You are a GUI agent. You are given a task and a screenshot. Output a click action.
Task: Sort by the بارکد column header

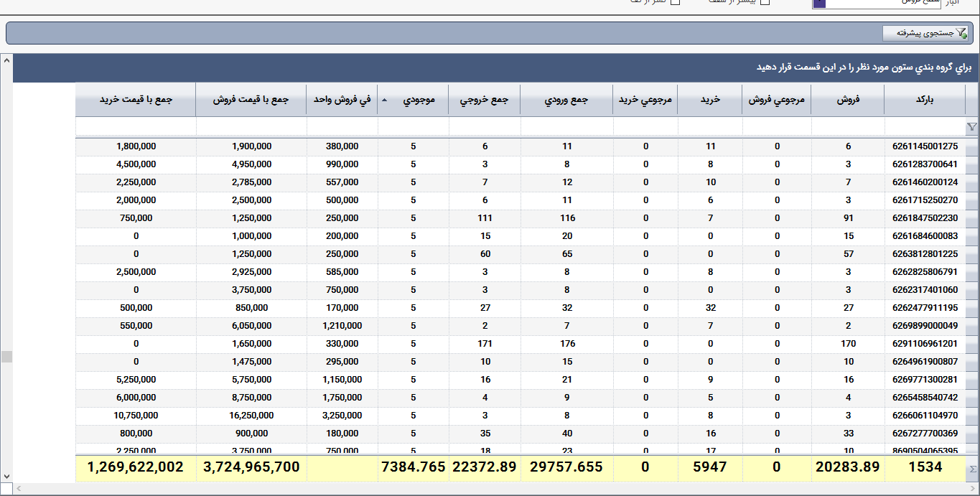click(925, 100)
